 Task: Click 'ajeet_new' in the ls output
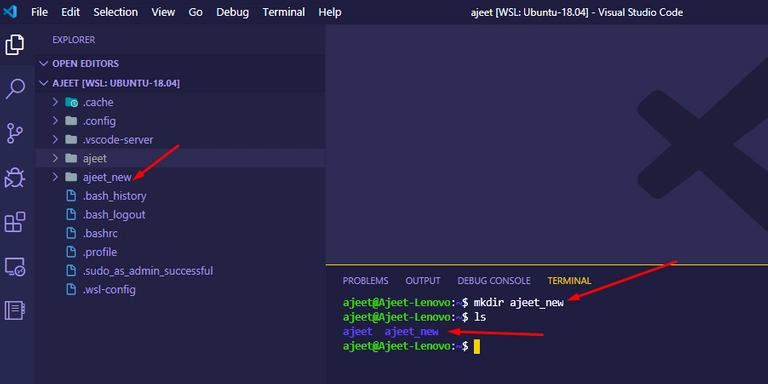pyautogui.click(x=411, y=332)
